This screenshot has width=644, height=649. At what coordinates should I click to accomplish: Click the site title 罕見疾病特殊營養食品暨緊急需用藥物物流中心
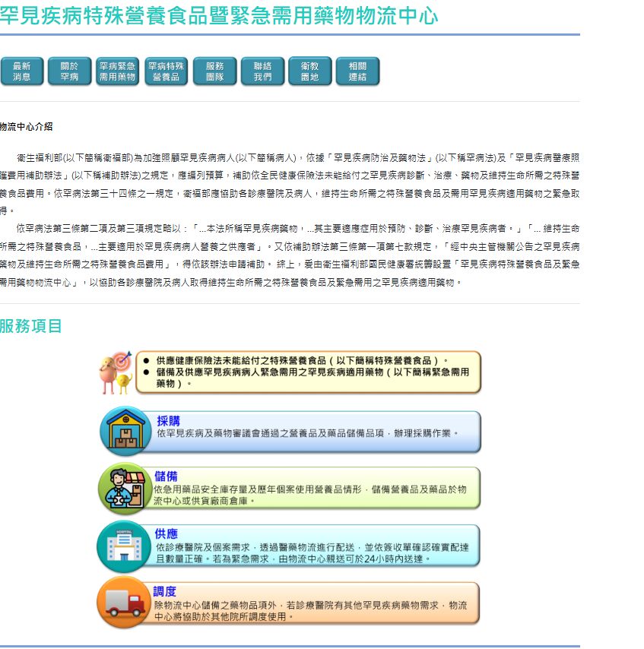[219, 16]
